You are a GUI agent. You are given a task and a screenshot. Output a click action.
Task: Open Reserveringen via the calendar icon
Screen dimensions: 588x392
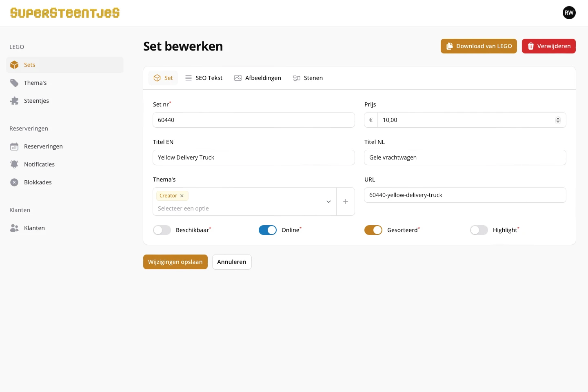(14, 146)
